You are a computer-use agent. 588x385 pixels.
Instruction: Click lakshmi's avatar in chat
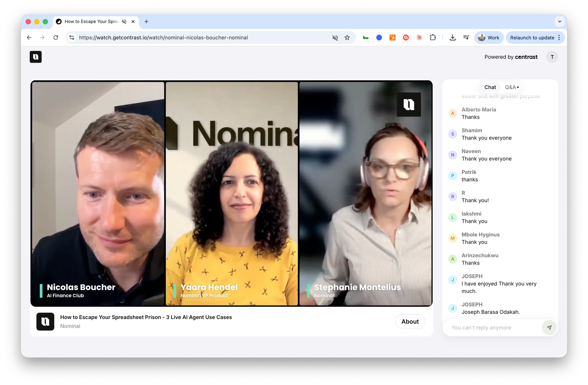[452, 218]
